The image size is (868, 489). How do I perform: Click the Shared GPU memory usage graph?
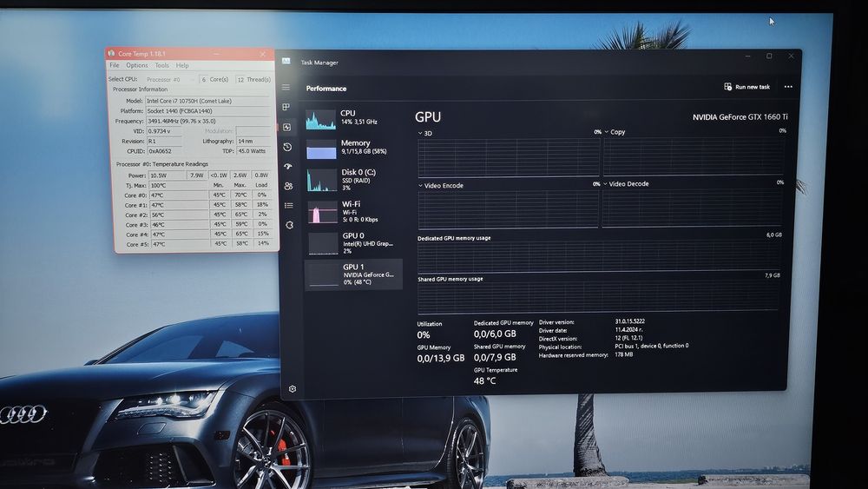(x=598, y=297)
